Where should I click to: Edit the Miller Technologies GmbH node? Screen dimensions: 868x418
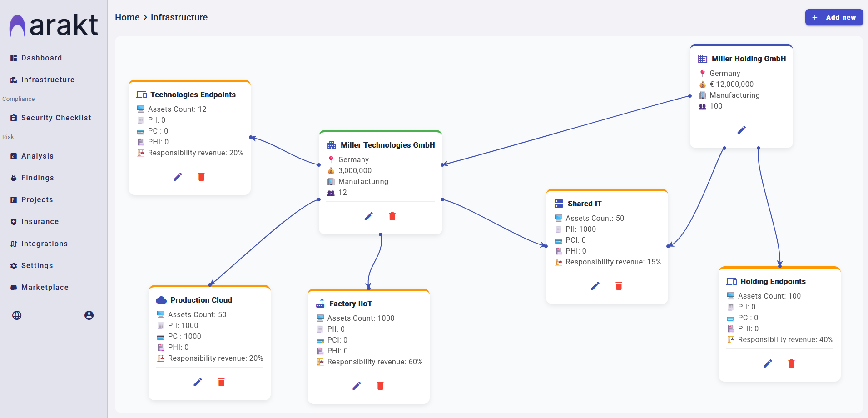368,216
